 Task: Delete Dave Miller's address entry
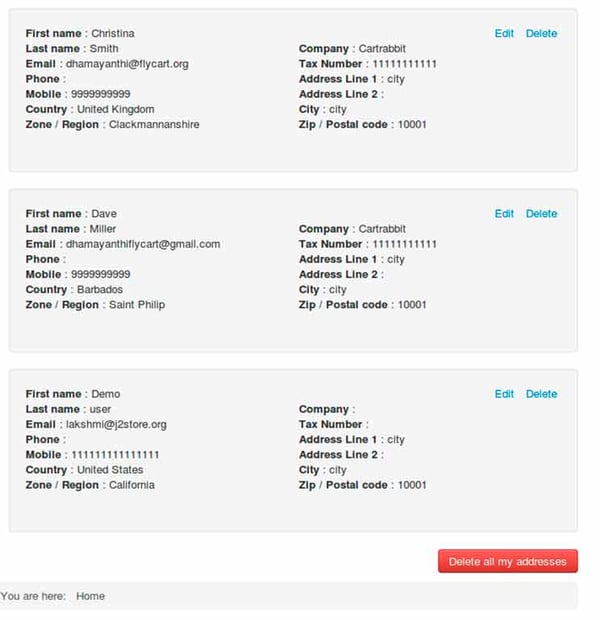click(541, 214)
